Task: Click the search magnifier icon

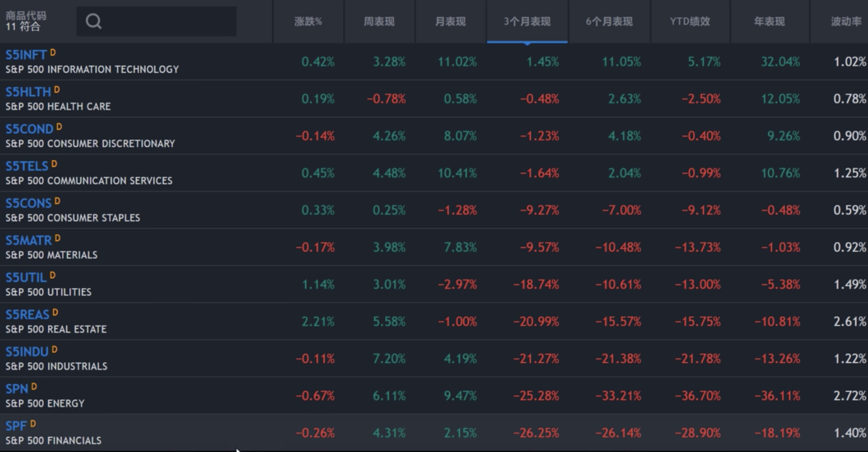Action: 93,21
